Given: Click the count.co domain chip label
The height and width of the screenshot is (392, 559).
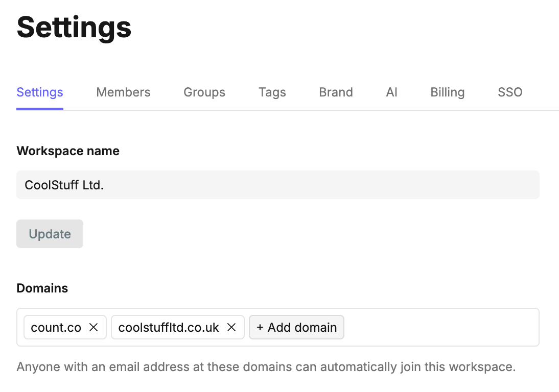Looking at the screenshot, I should pyautogui.click(x=56, y=328).
